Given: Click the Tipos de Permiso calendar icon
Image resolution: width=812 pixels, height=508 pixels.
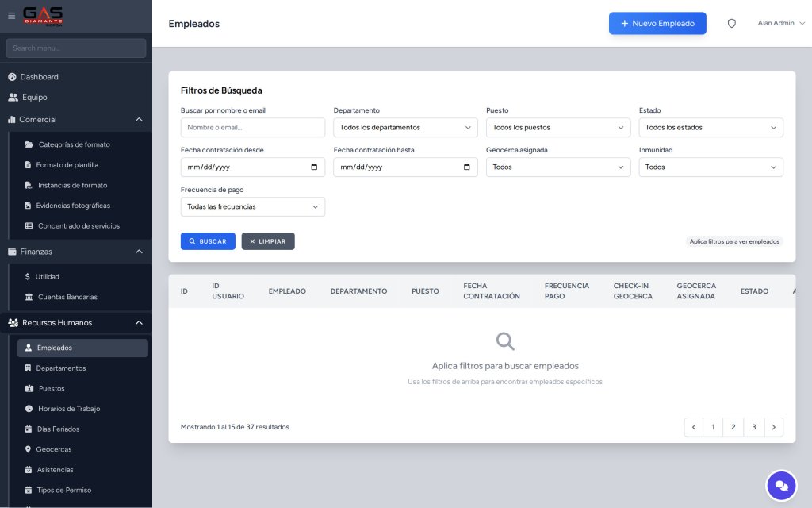Looking at the screenshot, I should [29, 490].
